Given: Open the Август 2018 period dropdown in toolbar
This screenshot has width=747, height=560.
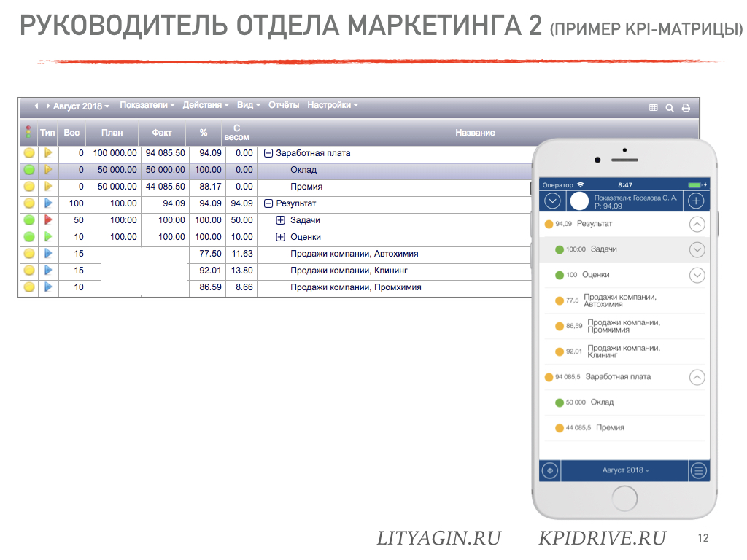Looking at the screenshot, I should click(x=81, y=106).
